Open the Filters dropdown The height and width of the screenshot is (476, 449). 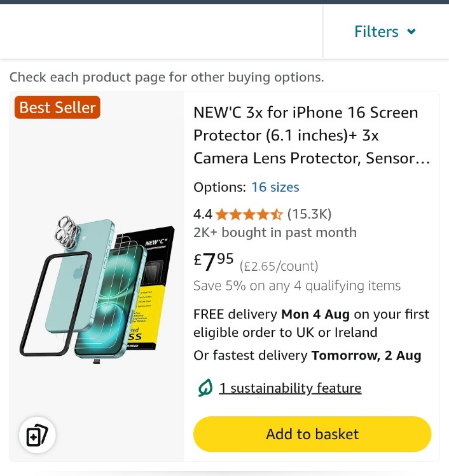(x=385, y=31)
